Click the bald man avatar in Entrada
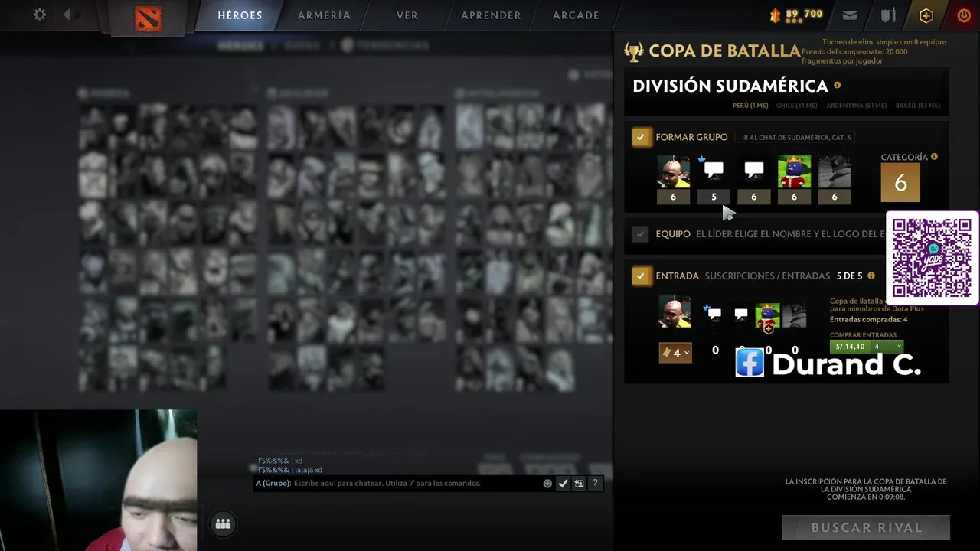980x551 pixels. (675, 311)
